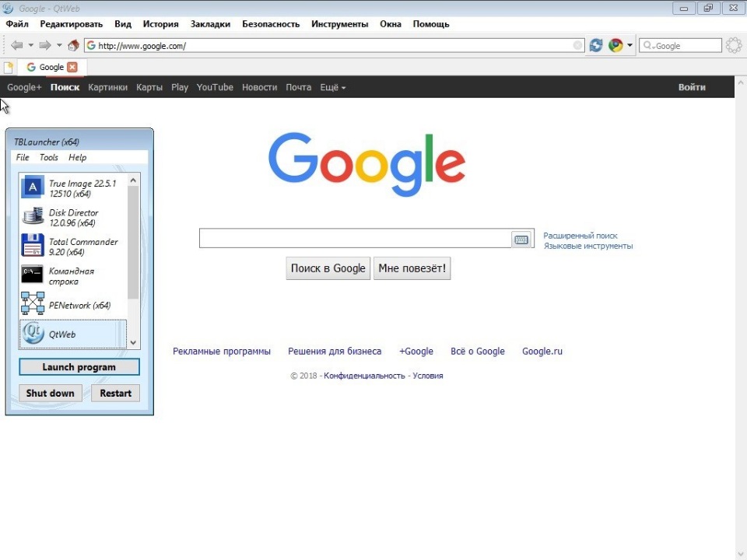The height and width of the screenshot is (560, 747).
Task: Open TBLauncher File menu
Action: click(23, 157)
